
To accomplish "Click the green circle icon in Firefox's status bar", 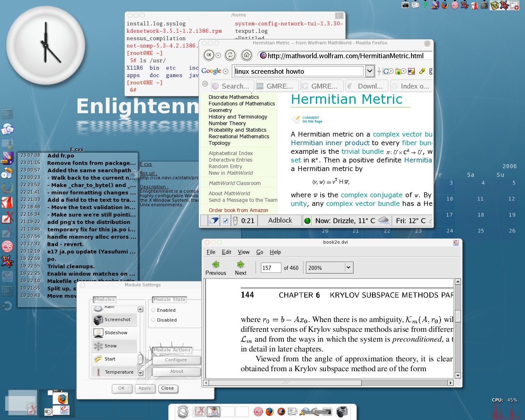I will tap(307, 221).
